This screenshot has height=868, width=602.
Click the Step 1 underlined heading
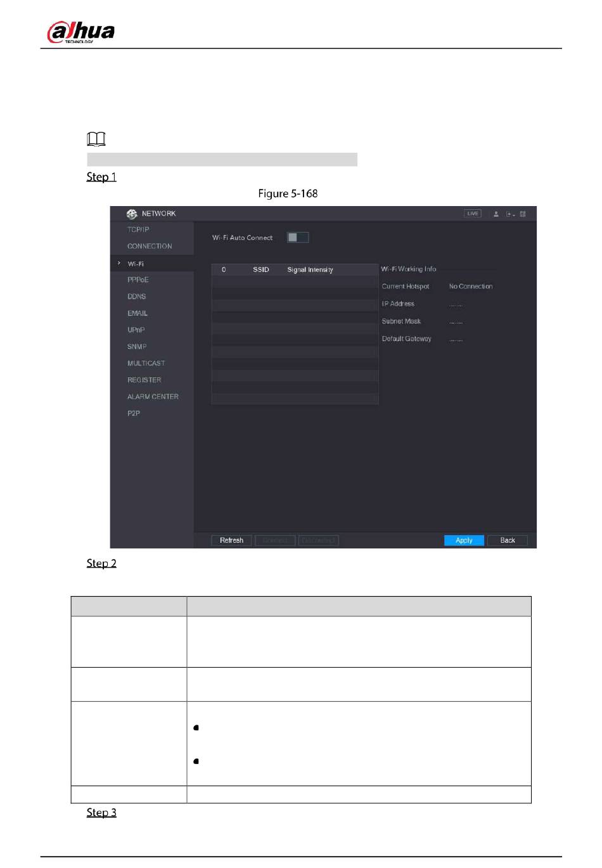click(101, 177)
